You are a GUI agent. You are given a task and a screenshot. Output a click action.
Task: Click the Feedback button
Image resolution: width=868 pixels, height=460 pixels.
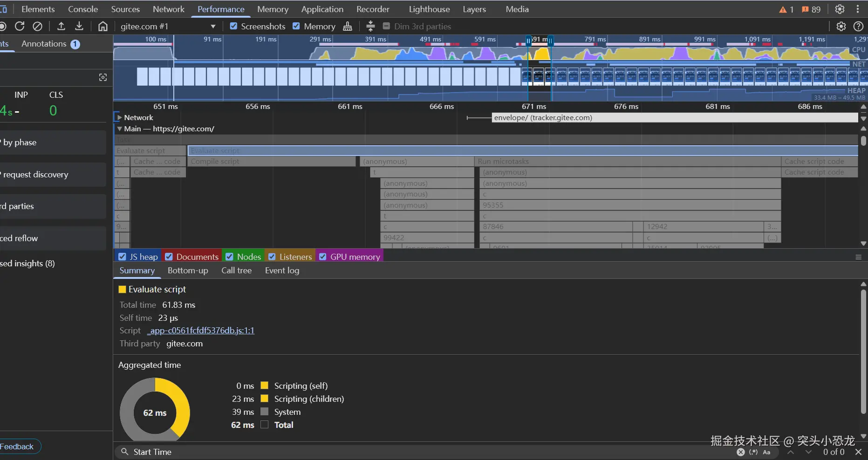click(x=17, y=446)
